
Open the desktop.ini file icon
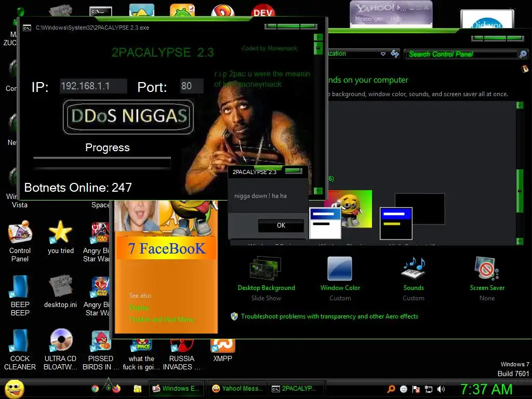(60, 291)
